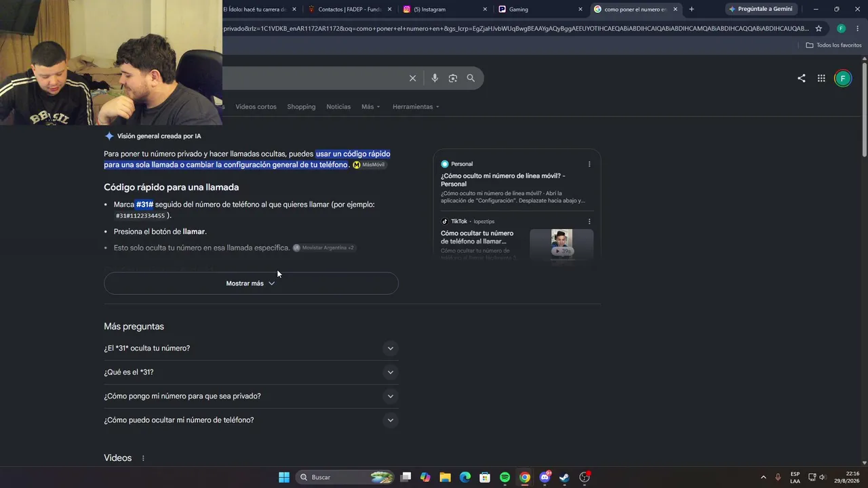Expand '¿Cómo pongo mi número para que sea privado?'

pos(251,396)
